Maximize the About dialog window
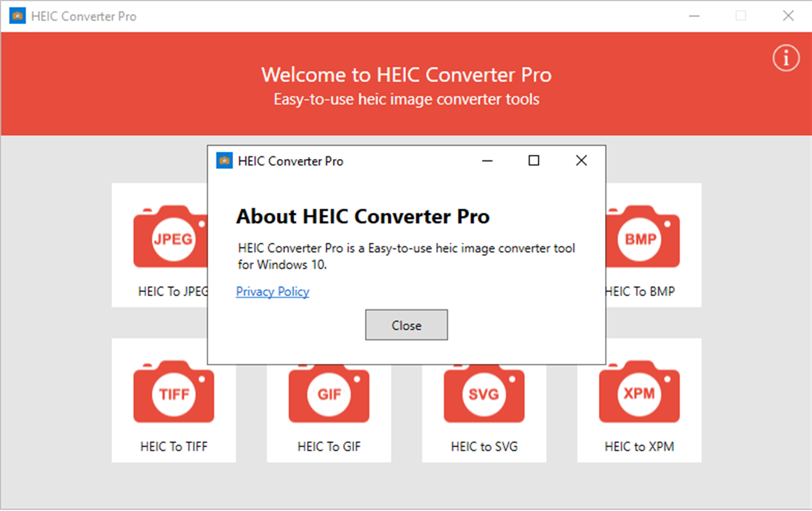Viewport: 812px width, 511px height. click(x=534, y=161)
